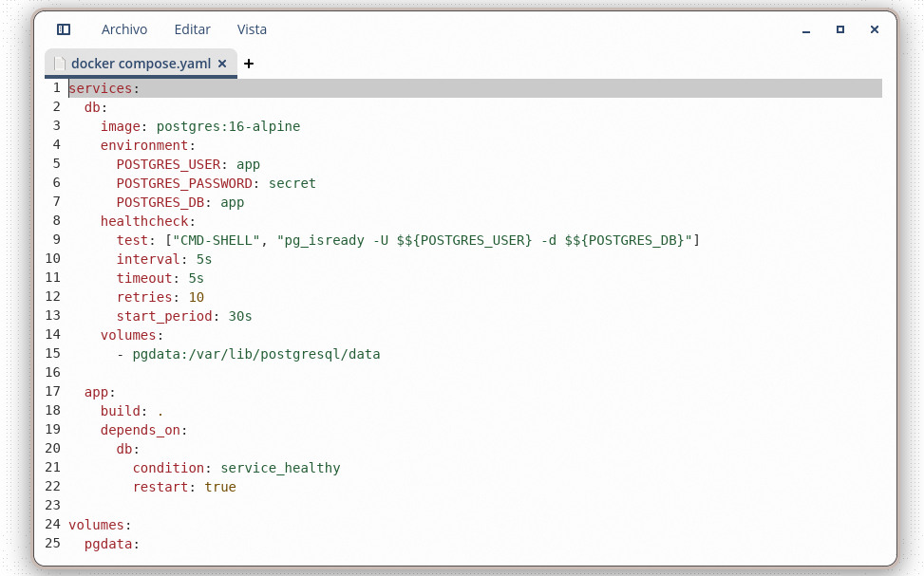The image size is (924, 576).
Task: Click line number 16 in gutter
Action: click(53, 372)
